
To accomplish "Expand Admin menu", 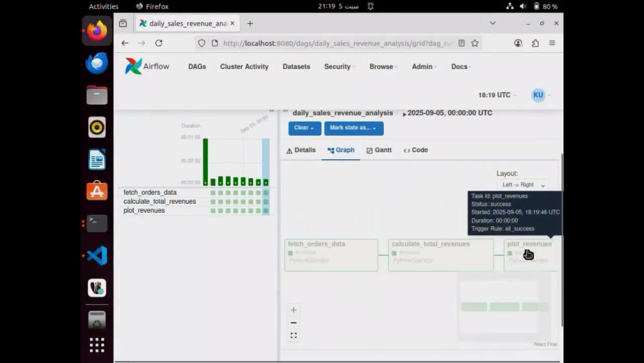I will point(424,66).
